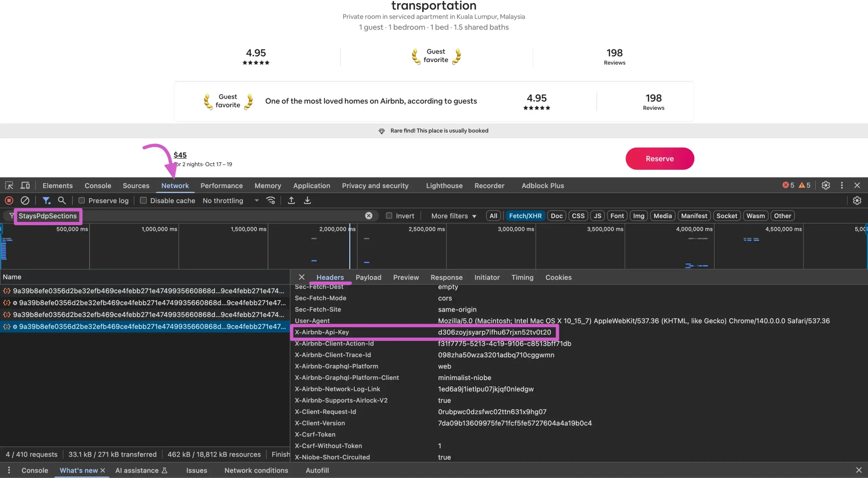Open network search magnifier icon

coord(62,201)
